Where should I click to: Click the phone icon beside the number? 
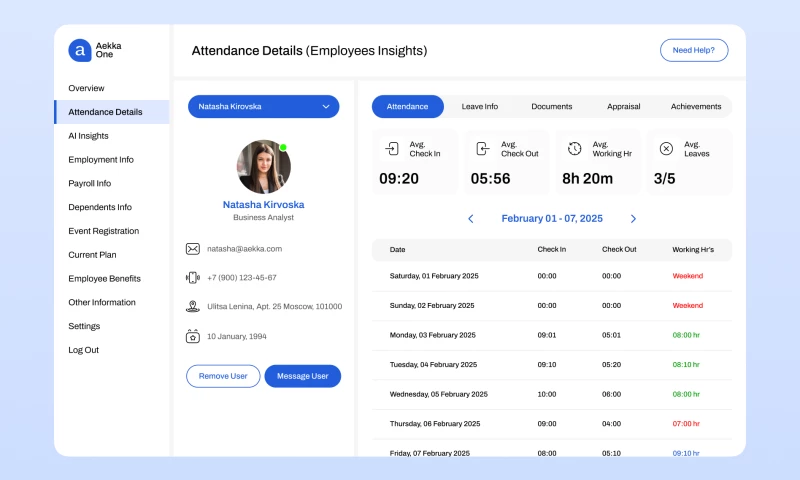click(x=192, y=277)
